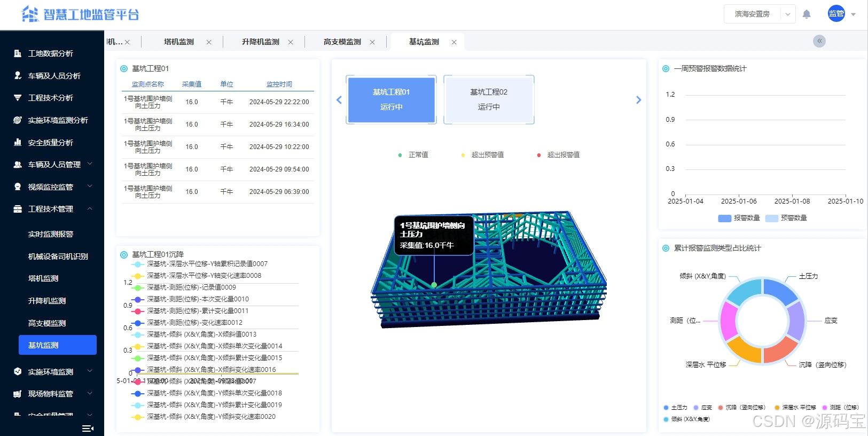Viewport: 868px width, 436px height.
Task: Click the next project arrow
Action: click(x=638, y=100)
